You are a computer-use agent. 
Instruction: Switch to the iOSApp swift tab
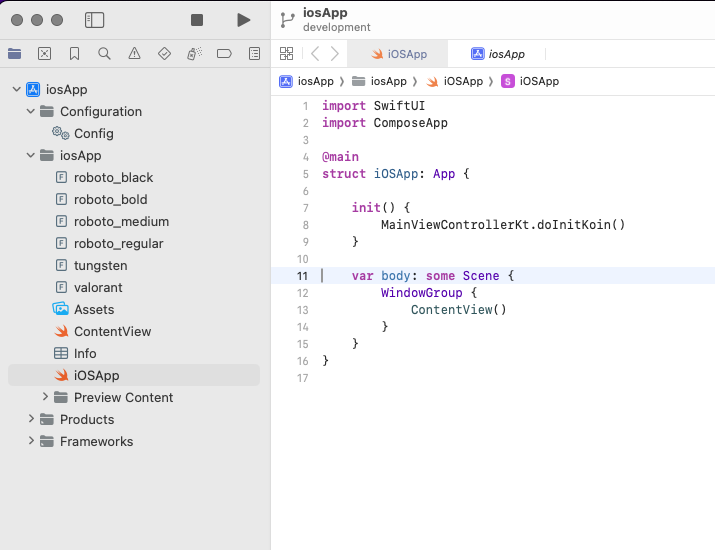(x=398, y=54)
